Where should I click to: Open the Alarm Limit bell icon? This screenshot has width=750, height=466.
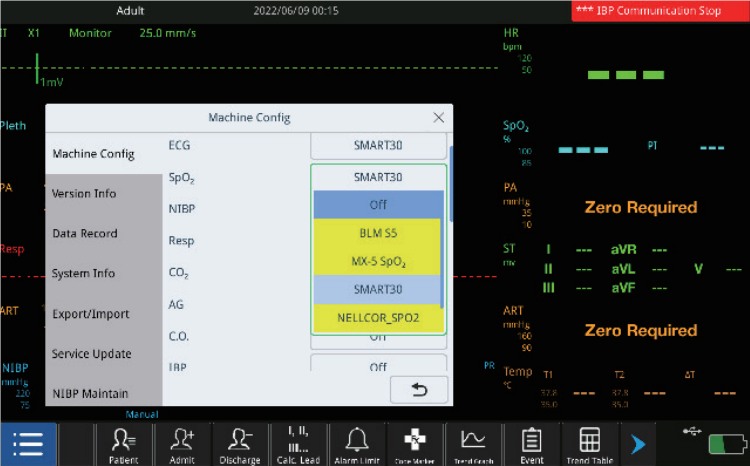pyautogui.click(x=357, y=444)
